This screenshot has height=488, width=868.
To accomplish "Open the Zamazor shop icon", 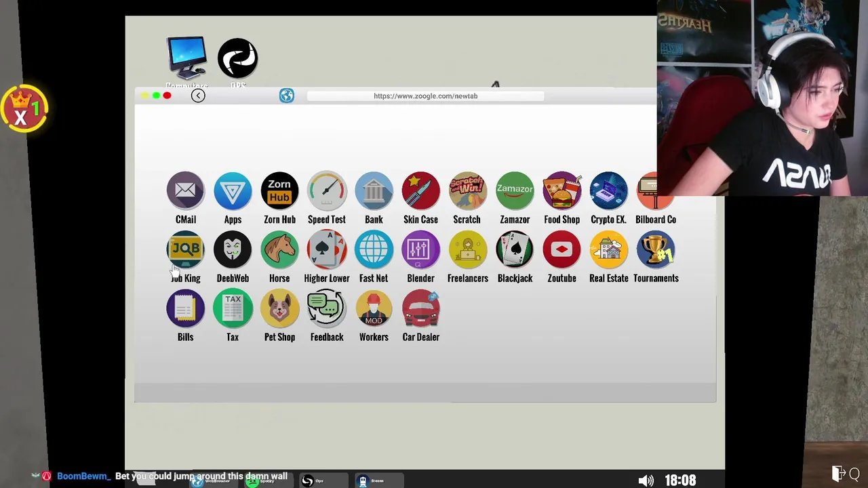I will click(x=515, y=190).
